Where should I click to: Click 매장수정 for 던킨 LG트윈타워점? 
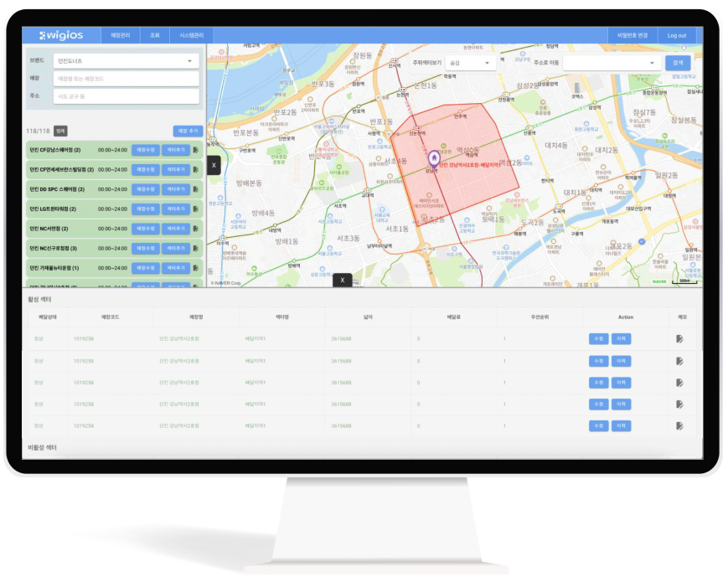tap(146, 209)
